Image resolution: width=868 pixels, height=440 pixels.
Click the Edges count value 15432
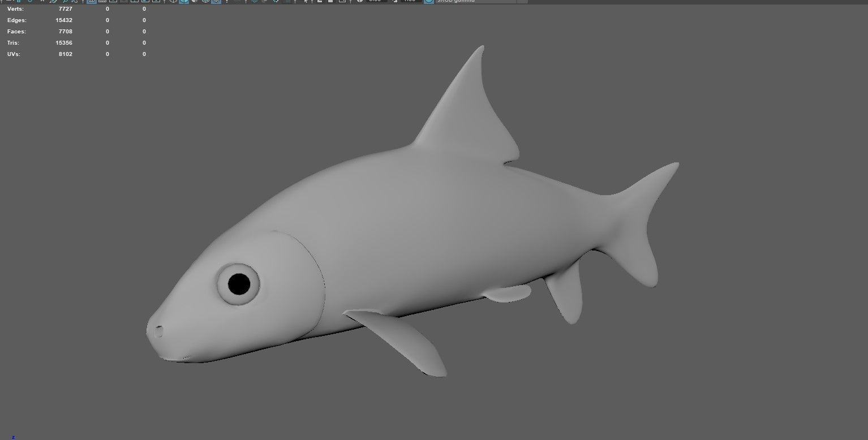click(x=64, y=20)
